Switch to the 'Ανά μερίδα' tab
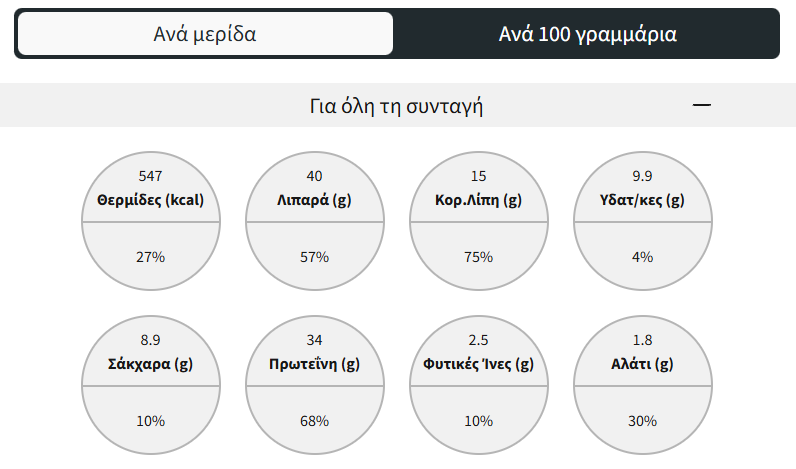Screen dimensions: 796x469 205,34
